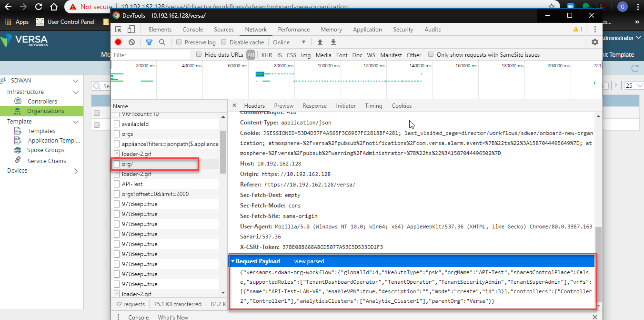The image size is (644, 320).
Task: Export HAR file download arrow
Action: [x=333, y=42]
